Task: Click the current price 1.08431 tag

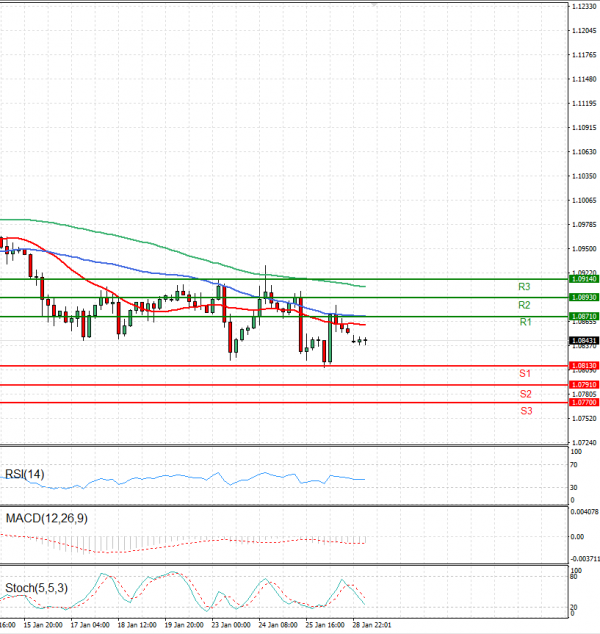Action: (x=584, y=341)
